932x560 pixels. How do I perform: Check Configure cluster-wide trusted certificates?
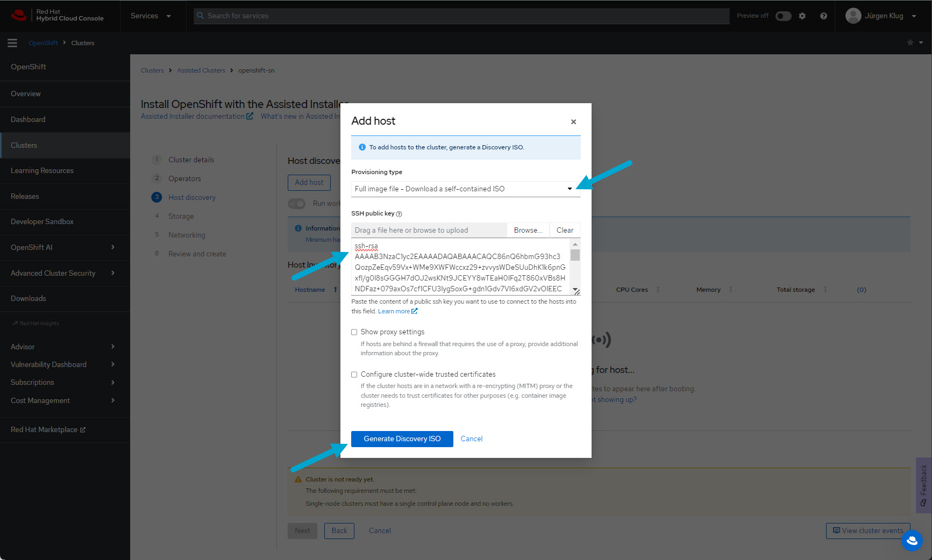(354, 375)
